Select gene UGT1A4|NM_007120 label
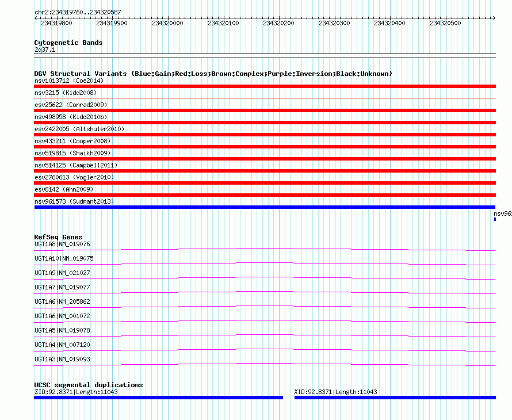Image resolution: width=512 pixels, height=420 pixels. point(62,345)
